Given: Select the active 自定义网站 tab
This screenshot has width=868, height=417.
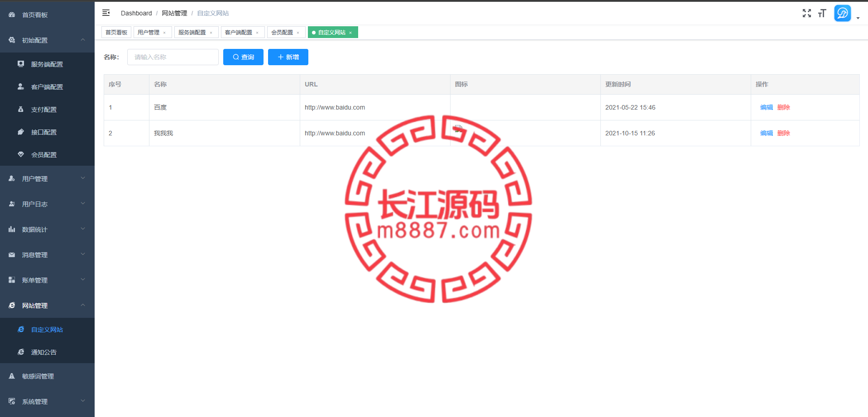Looking at the screenshot, I should [332, 32].
